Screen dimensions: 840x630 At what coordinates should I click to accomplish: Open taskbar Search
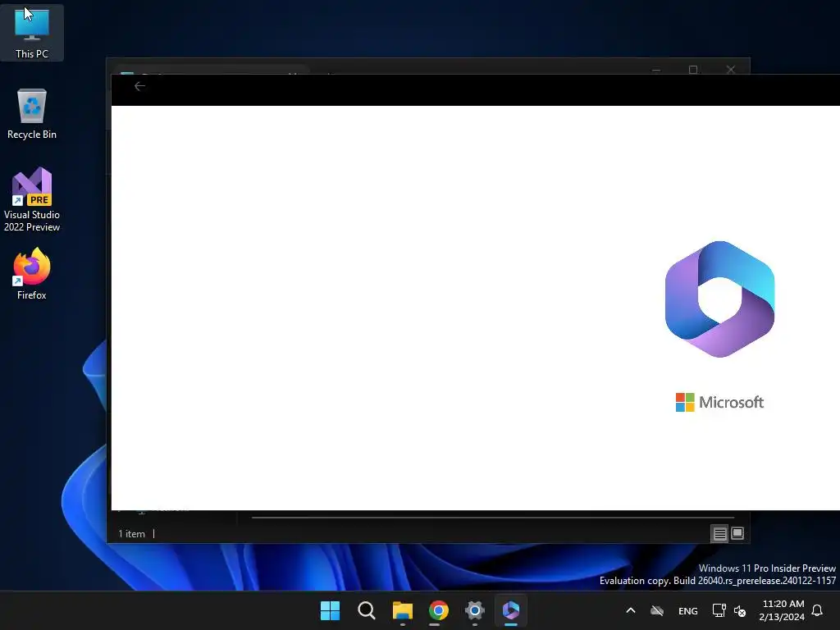coord(367,610)
